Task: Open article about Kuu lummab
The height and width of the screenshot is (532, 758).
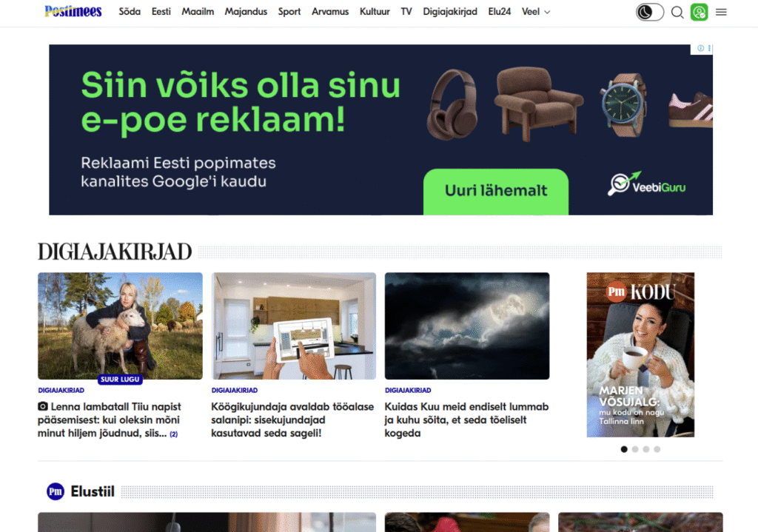Action: 466,420
